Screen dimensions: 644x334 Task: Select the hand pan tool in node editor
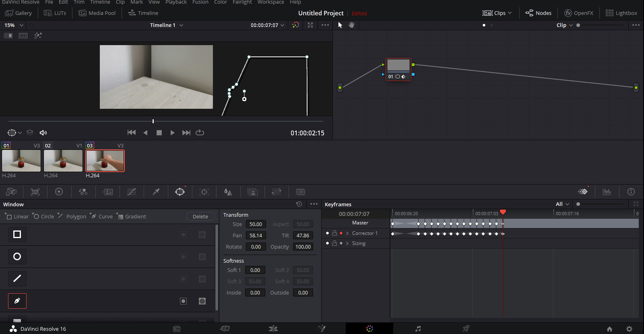tap(351, 25)
